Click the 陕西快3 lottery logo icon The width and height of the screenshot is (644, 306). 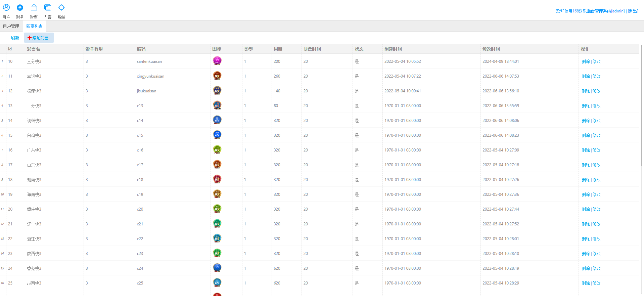pos(217,253)
